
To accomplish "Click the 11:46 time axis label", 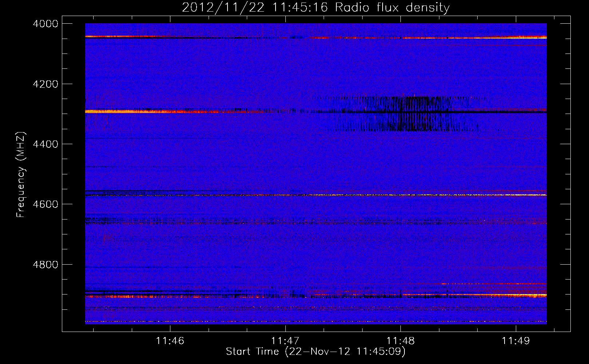I will (x=170, y=341).
